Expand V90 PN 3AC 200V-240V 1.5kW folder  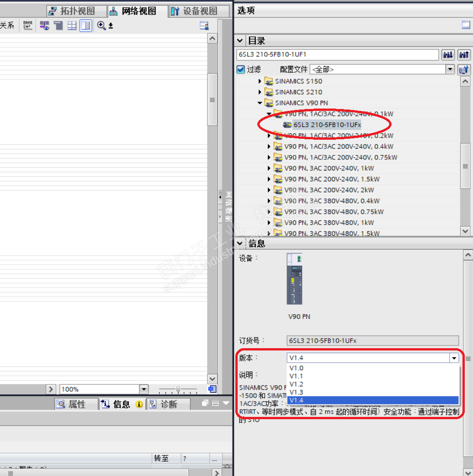point(269,179)
